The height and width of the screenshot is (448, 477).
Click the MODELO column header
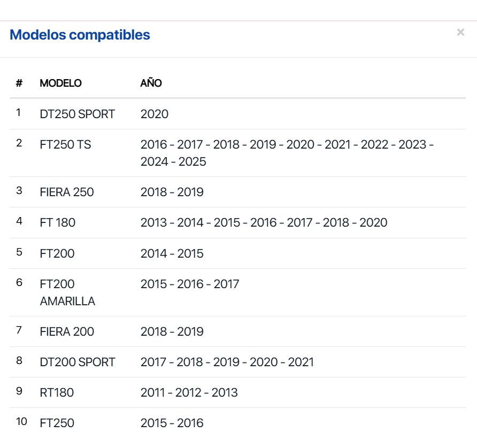[x=60, y=83]
